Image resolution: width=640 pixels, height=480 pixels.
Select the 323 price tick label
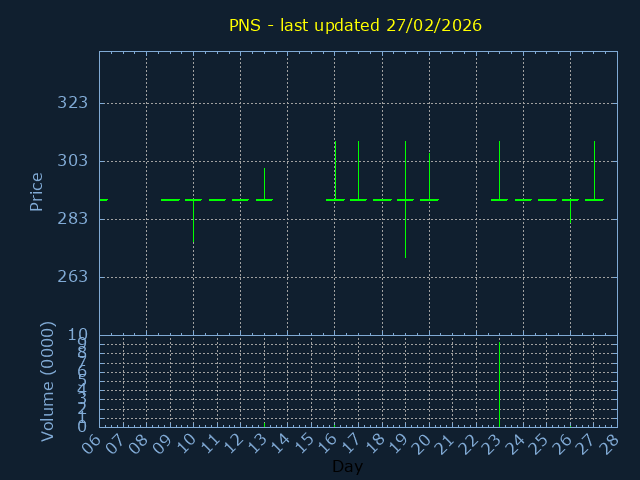coord(73,103)
